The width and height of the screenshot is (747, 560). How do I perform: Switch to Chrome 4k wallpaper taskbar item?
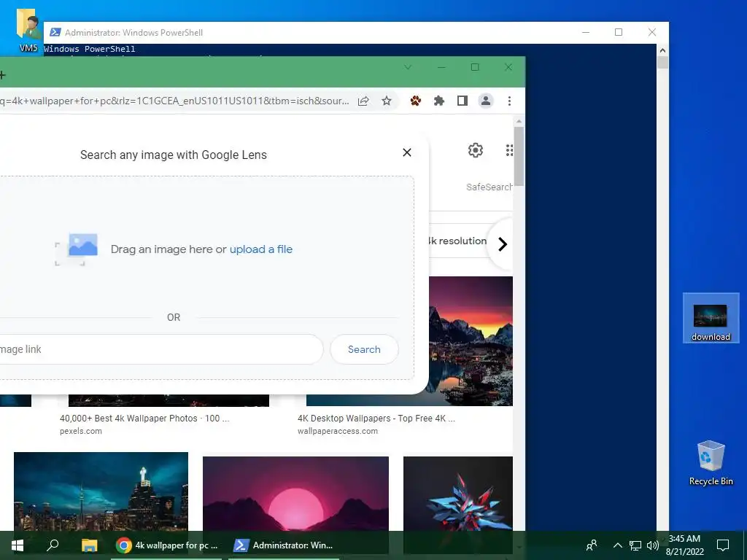pyautogui.click(x=167, y=545)
